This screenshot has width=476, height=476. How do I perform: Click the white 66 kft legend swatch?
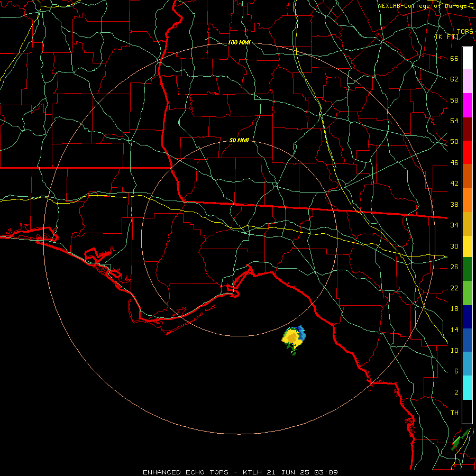click(x=467, y=58)
